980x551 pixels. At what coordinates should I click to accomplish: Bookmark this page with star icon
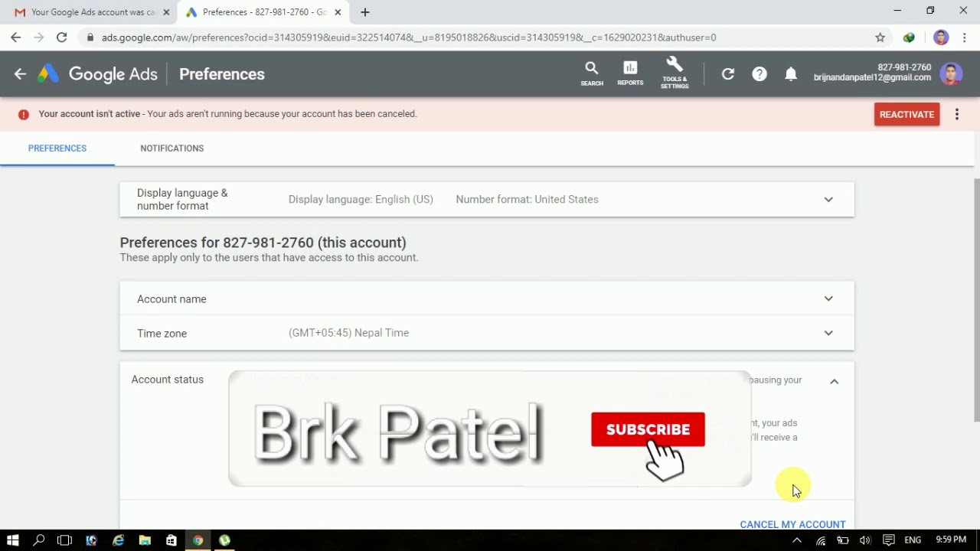pos(880,37)
